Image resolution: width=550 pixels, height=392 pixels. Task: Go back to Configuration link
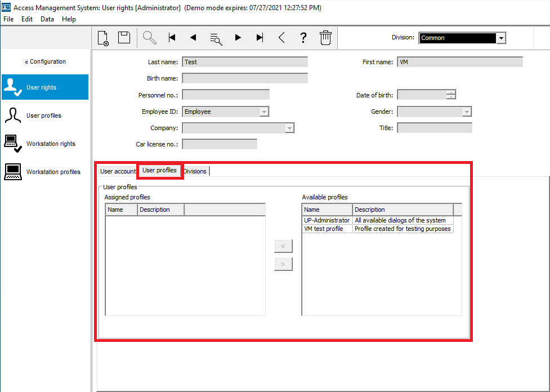[x=45, y=62]
